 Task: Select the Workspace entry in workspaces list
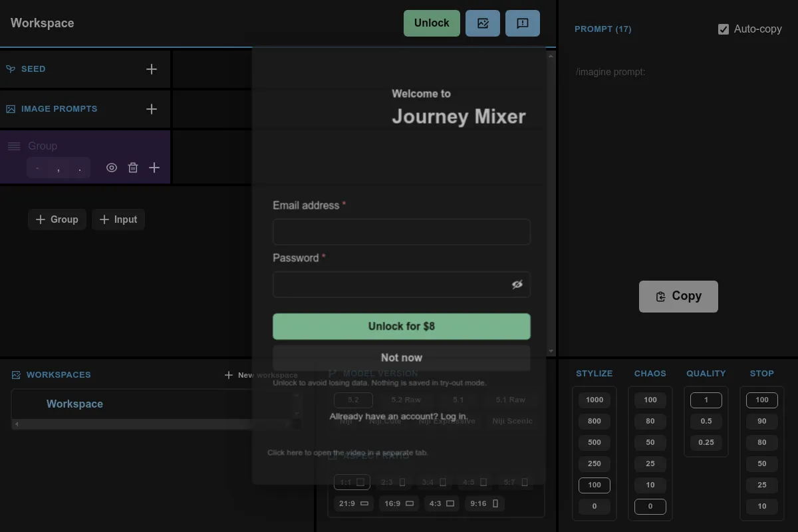[x=74, y=404]
